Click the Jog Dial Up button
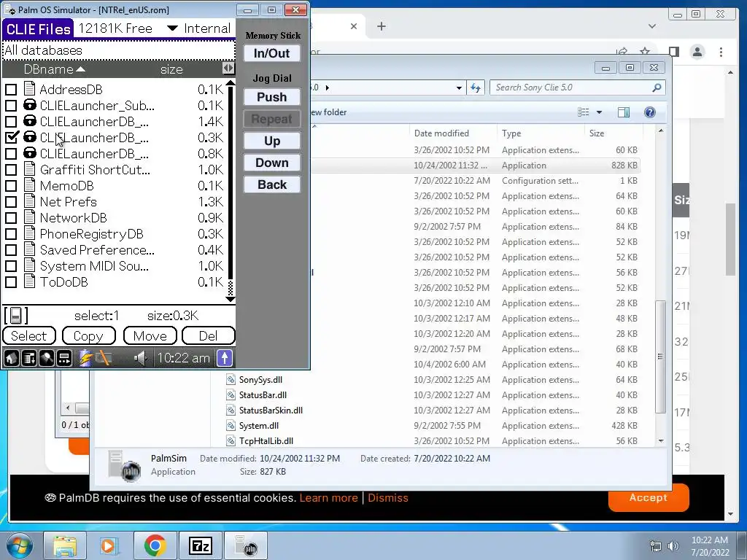Viewport: 747px width, 560px height. 272,141
